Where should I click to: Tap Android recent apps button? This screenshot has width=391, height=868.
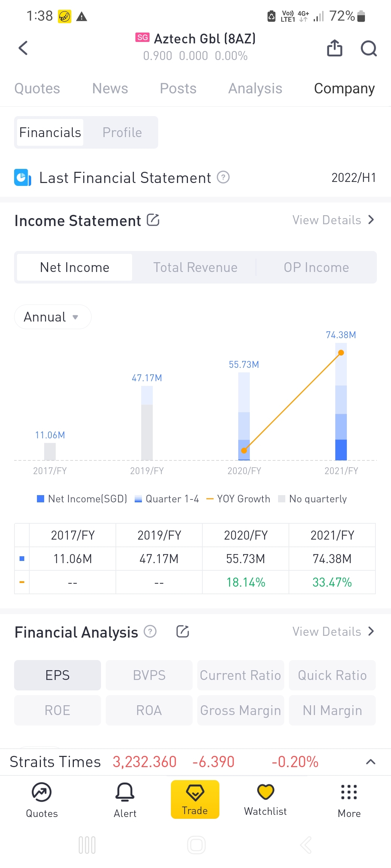(87, 845)
